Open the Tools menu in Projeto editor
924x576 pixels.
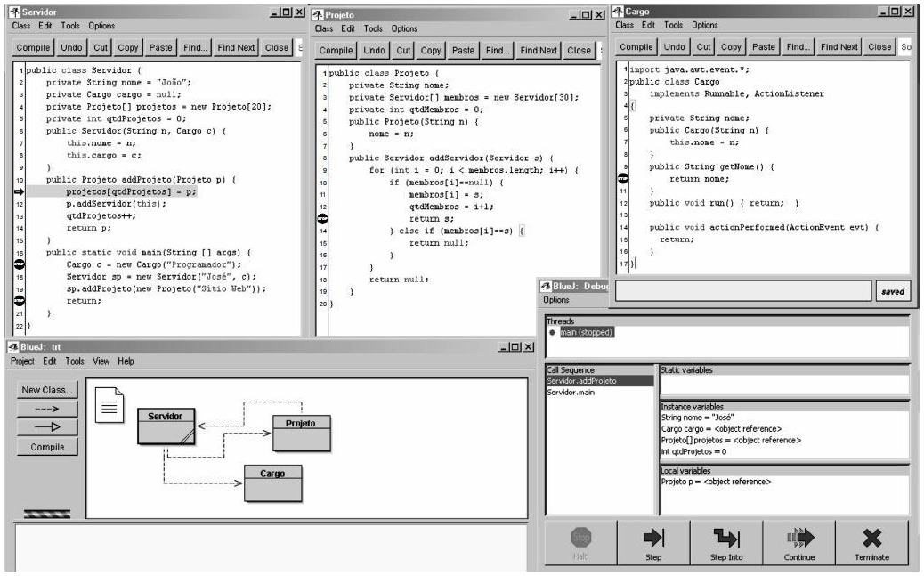374,28
